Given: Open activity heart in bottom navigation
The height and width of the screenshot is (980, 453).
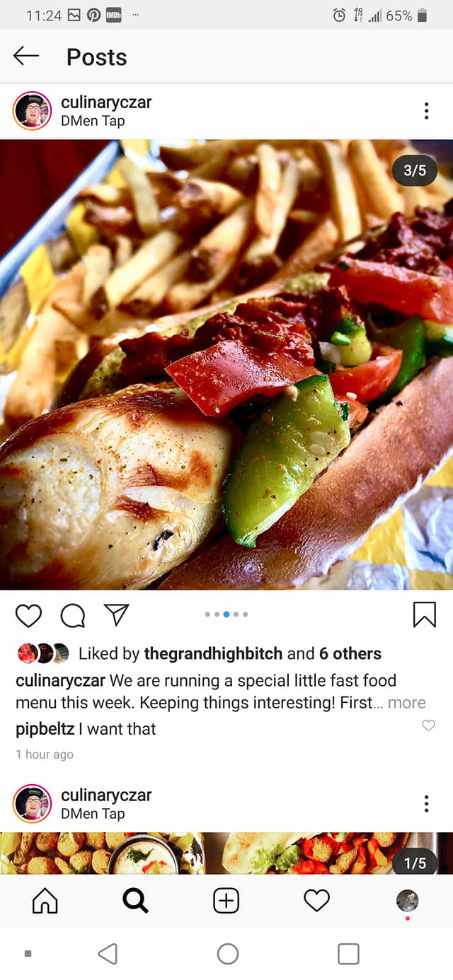Looking at the screenshot, I should coord(316,900).
